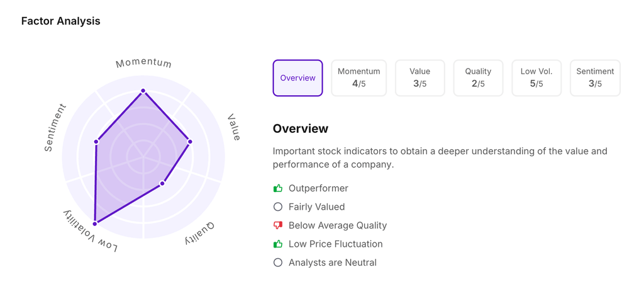Viewport: 644px width, 294px height.
Task: Click the circle icon next to Fairly Valued
Action: click(278, 206)
